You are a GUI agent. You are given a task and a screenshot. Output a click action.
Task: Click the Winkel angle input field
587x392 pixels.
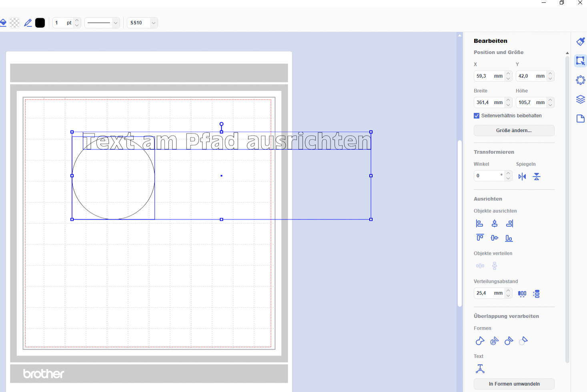[487, 176]
